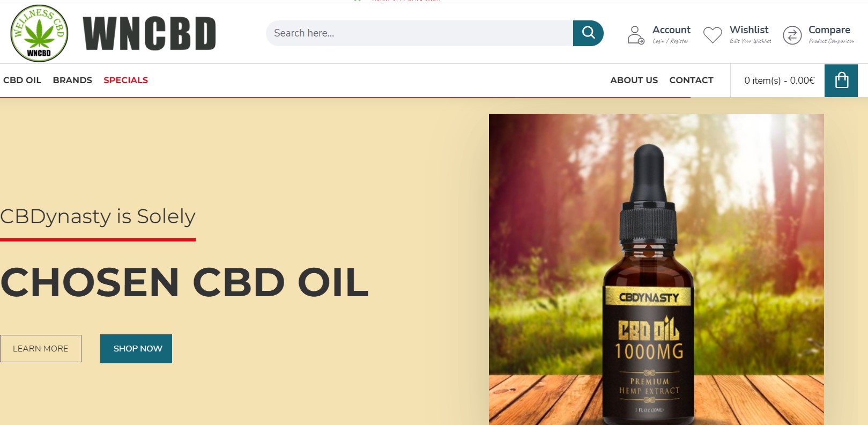Click the LEARN MORE button
The height and width of the screenshot is (425, 868).
click(x=41, y=349)
